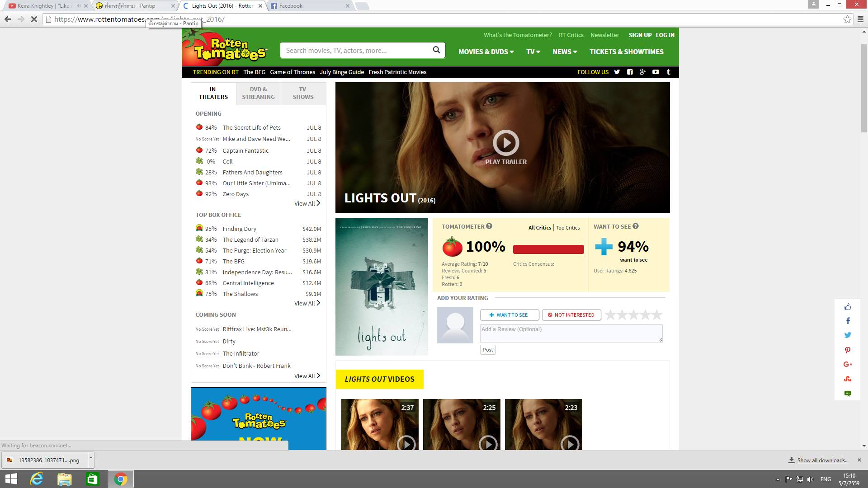Screen dimensions: 868x488
Task: Click Sign Up link
Action: point(640,35)
